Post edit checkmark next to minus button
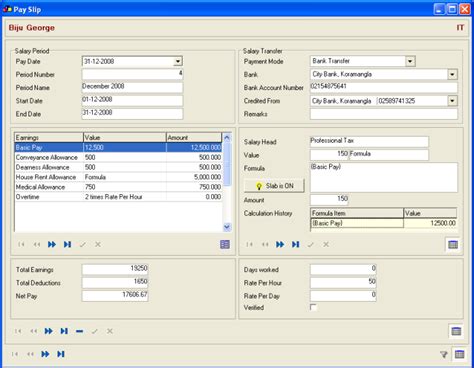The width and height of the screenshot is (474, 368). point(95,331)
